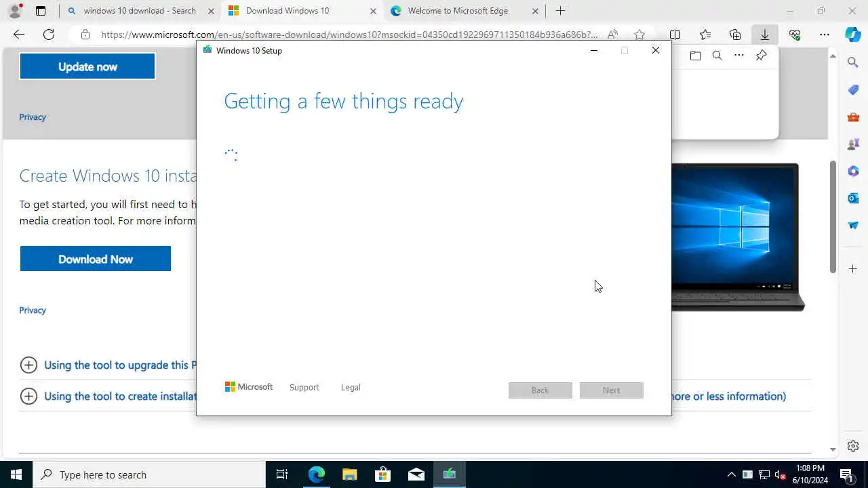This screenshot has width=868, height=488.
Task: Click the taskbar search box
Action: click(x=149, y=474)
